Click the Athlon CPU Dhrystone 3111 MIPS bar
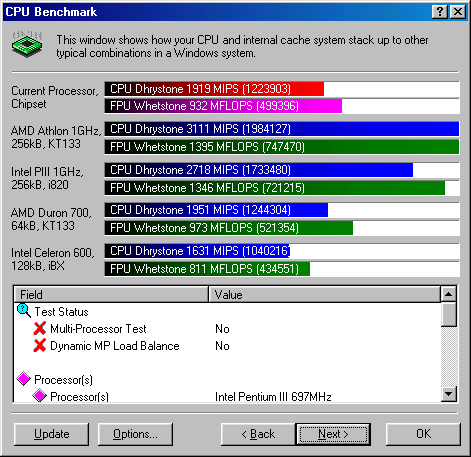Image resolution: width=471 pixels, height=457 pixels. pyautogui.click(x=282, y=129)
